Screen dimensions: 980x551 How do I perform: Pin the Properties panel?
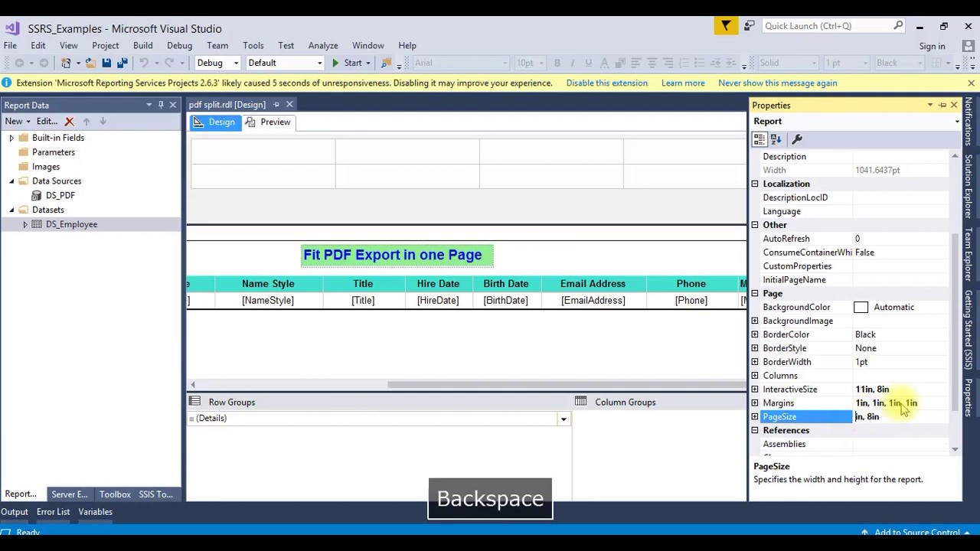[x=942, y=105]
